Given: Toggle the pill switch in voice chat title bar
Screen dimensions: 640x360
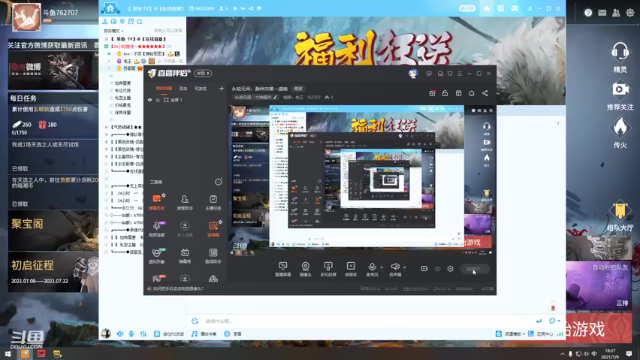Looking at the screenshot, I should 467,9.
